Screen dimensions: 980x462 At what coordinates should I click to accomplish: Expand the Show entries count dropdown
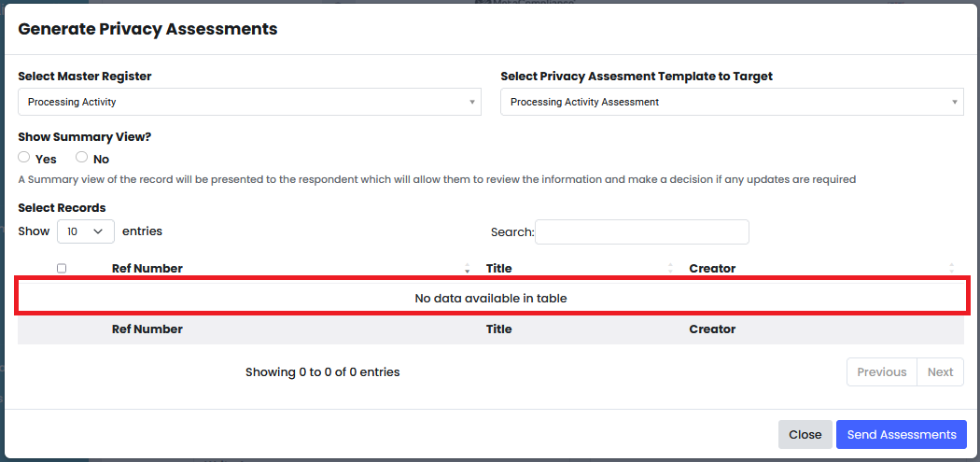point(86,231)
